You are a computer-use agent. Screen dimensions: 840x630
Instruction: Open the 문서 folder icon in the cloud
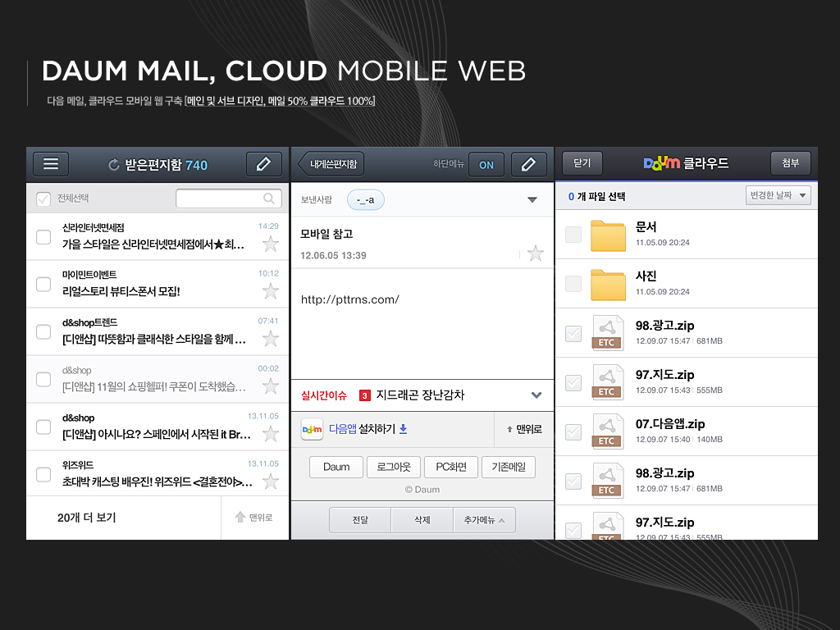point(608,235)
